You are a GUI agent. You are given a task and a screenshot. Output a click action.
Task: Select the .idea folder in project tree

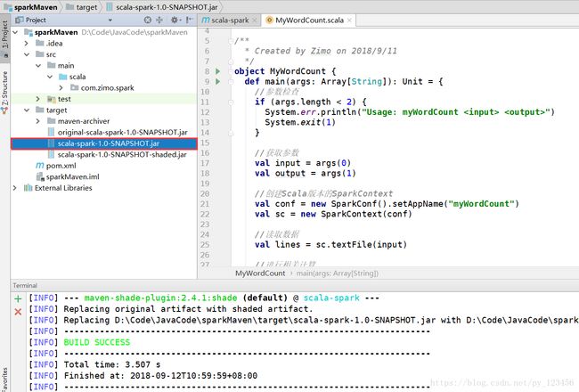54,44
